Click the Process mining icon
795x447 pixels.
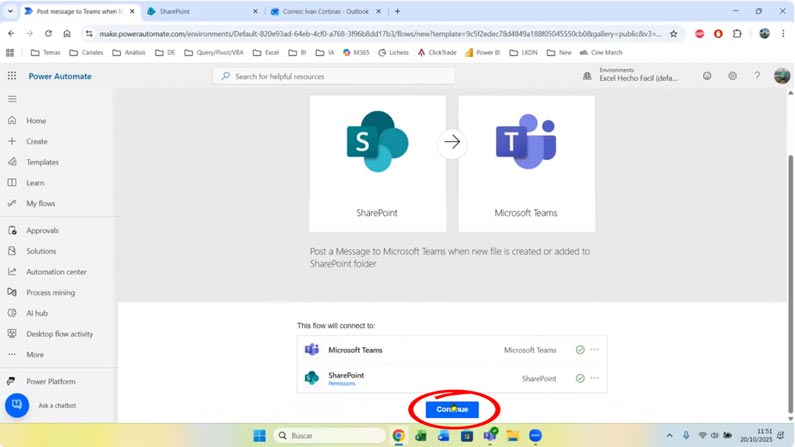[x=12, y=292]
